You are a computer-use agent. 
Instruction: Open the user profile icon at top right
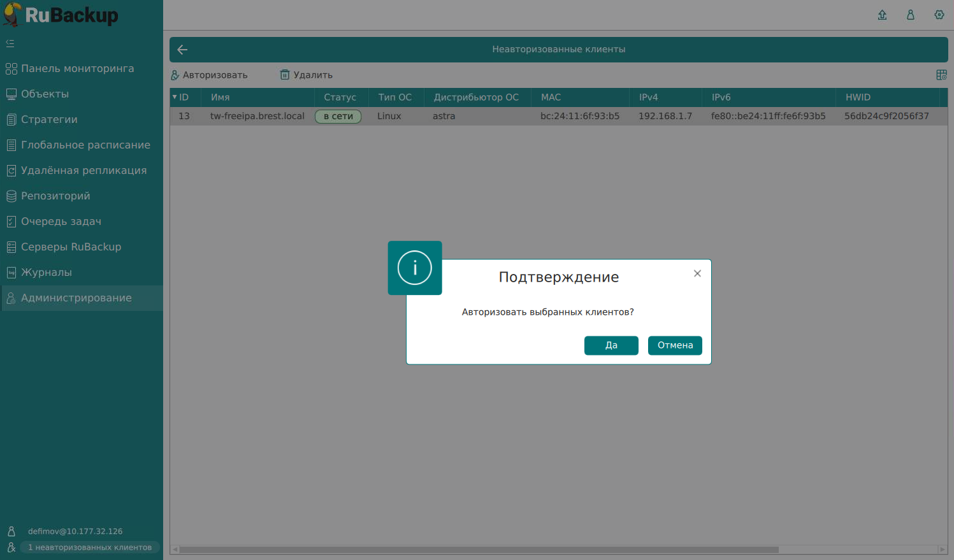point(911,15)
